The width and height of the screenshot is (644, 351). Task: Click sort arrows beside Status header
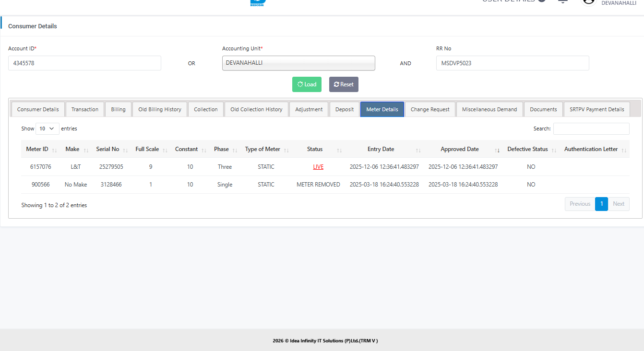[339, 150]
